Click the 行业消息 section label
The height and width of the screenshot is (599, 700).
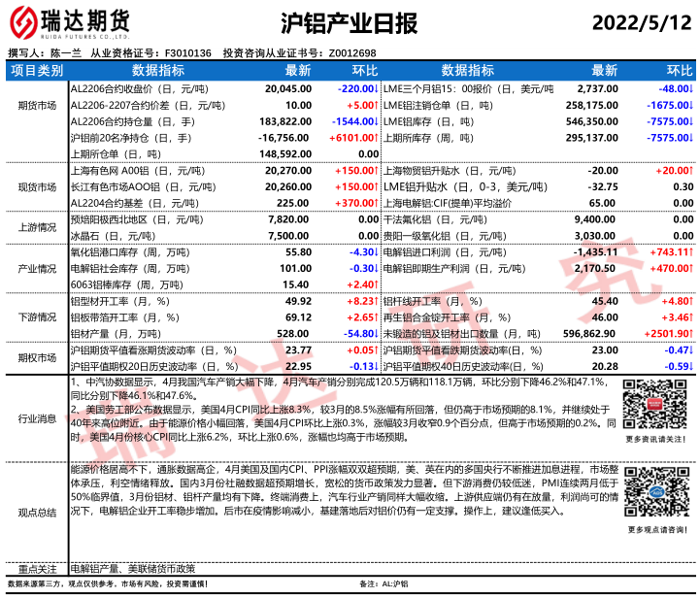[x=36, y=418]
